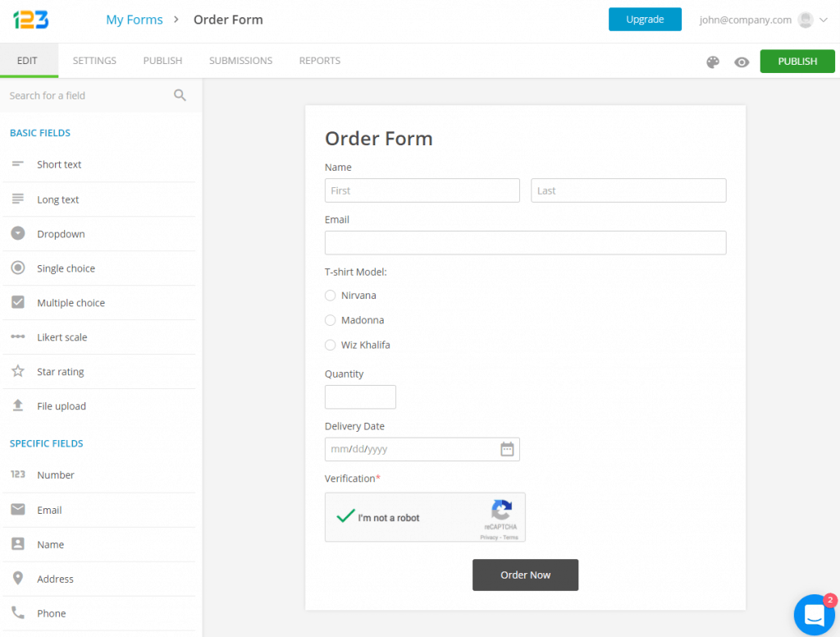Select the Number field label
Viewport: 840px width, 637px height.
55,475
